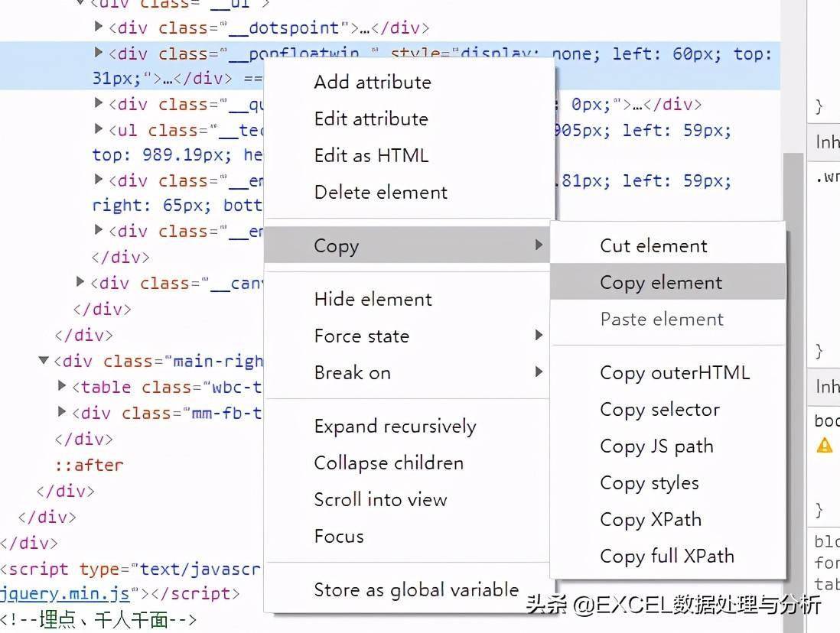Image resolution: width=840 pixels, height=633 pixels.
Task: Select Focus menu entry
Action: pyautogui.click(x=408, y=537)
